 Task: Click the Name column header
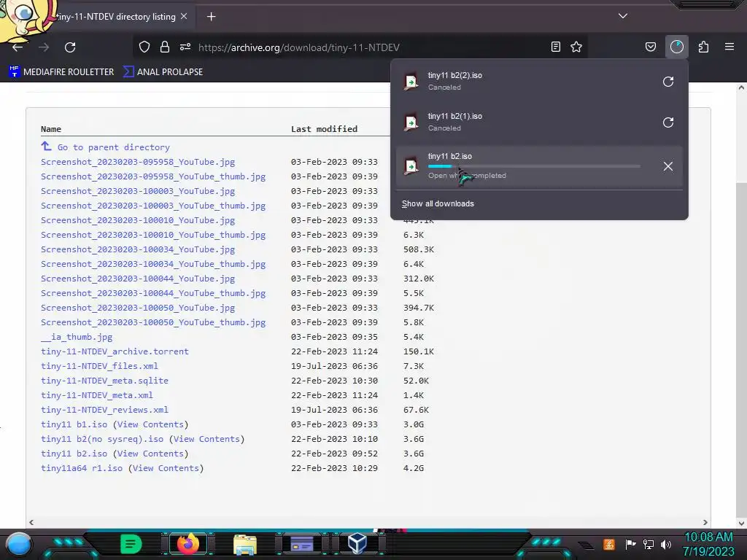51,129
